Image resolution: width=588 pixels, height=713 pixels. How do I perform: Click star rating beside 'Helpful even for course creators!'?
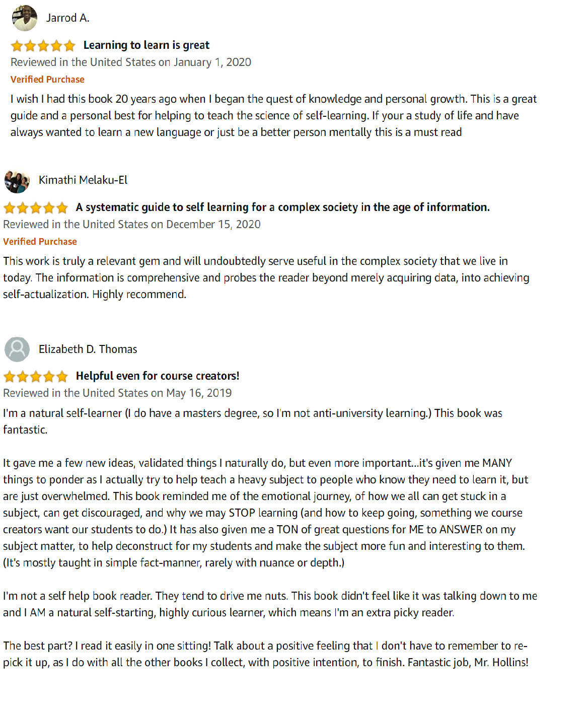(35, 377)
